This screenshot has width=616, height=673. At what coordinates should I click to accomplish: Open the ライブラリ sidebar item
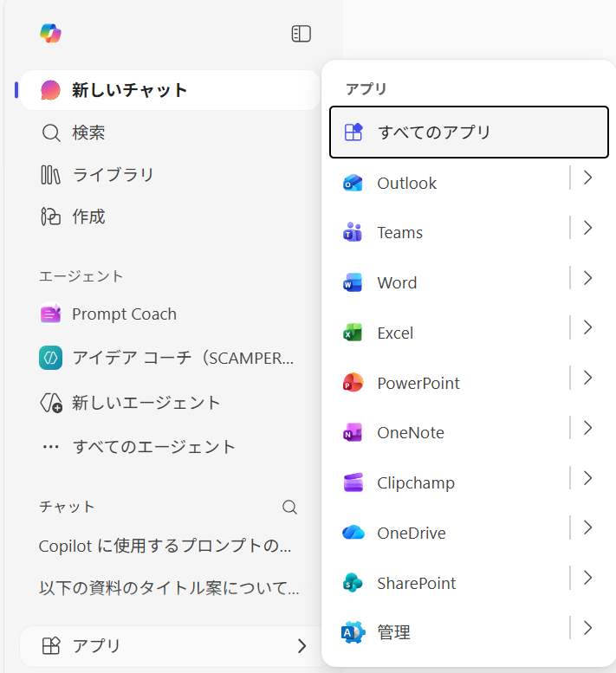113,175
